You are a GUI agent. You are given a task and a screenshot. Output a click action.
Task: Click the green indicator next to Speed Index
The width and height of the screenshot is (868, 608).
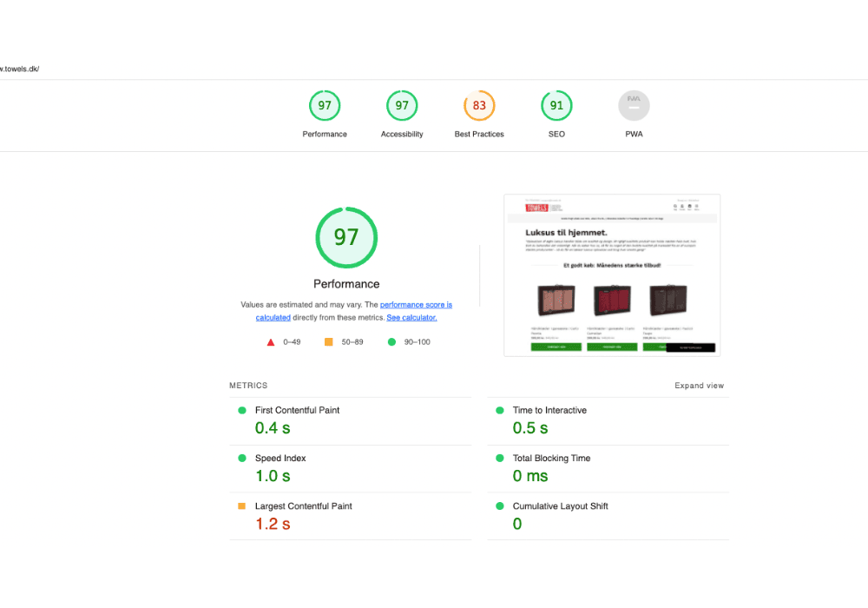(242, 457)
